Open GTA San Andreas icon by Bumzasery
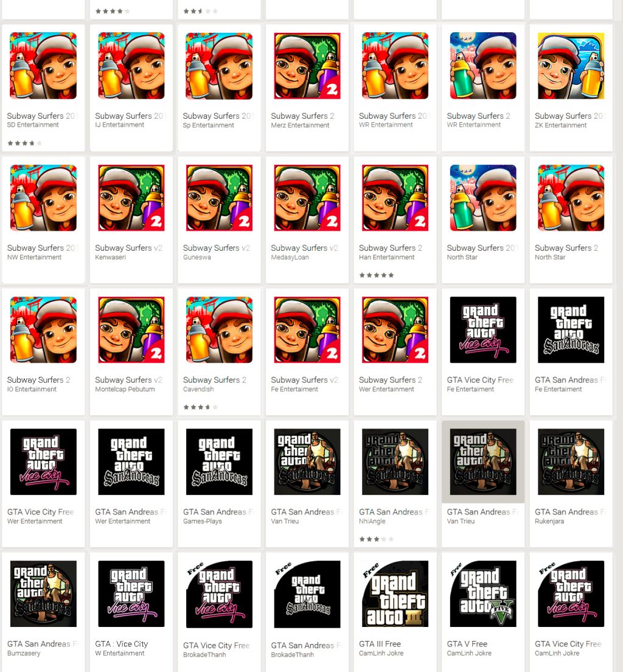This screenshot has width=623, height=672. pos(43,593)
